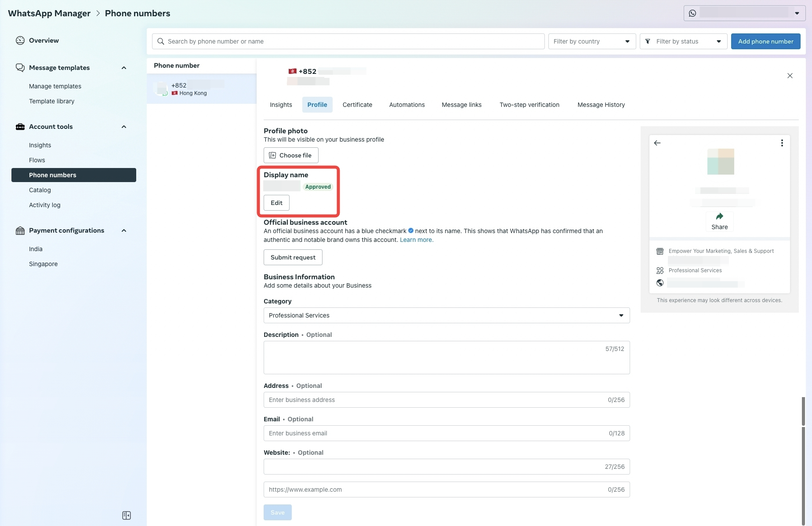Click Add phone number button
Image resolution: width=812 pixels, height=526 pixels.
765,41
